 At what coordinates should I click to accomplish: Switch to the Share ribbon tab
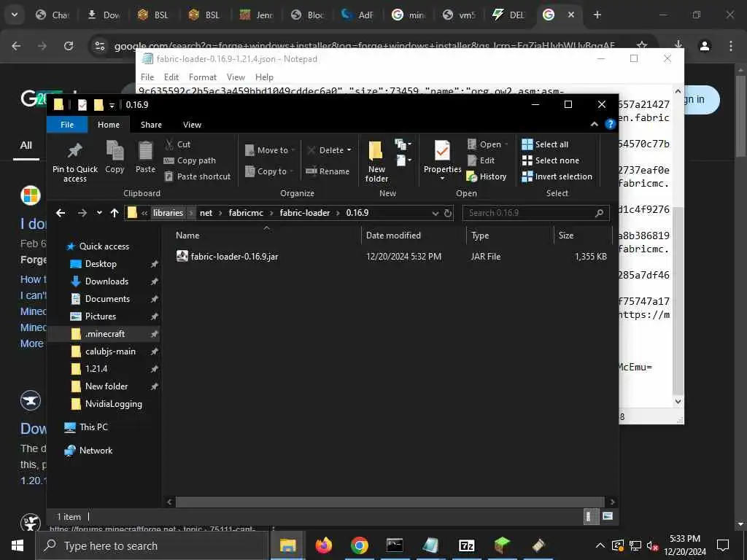(151, 125)
